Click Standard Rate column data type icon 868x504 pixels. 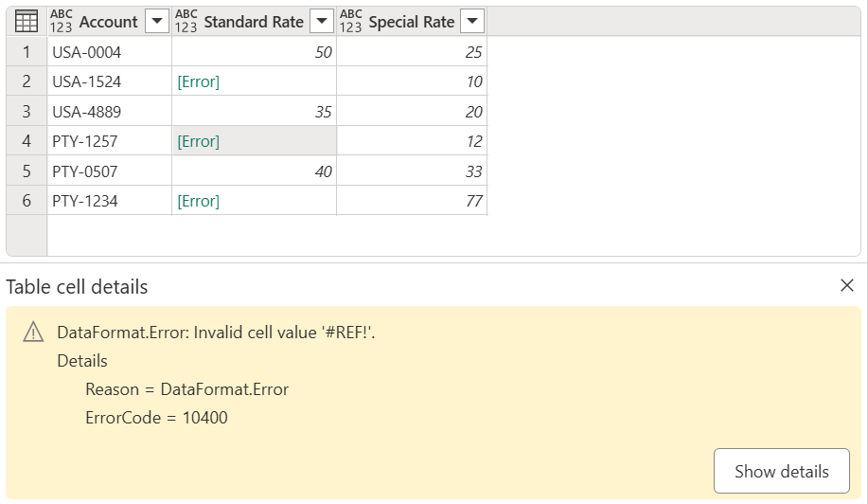pyautogui.click(x=186, y=21)
